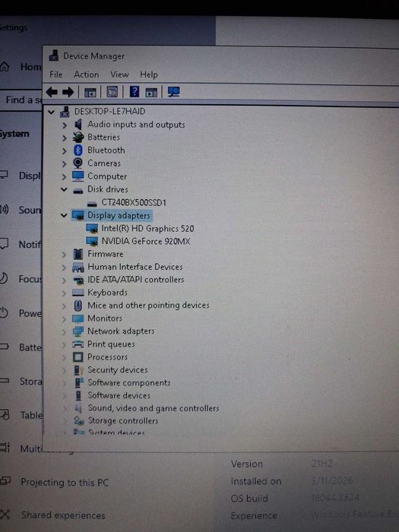Open Projecting to this PC in Settings
399x532 pixels.
(x=65, y=482)
